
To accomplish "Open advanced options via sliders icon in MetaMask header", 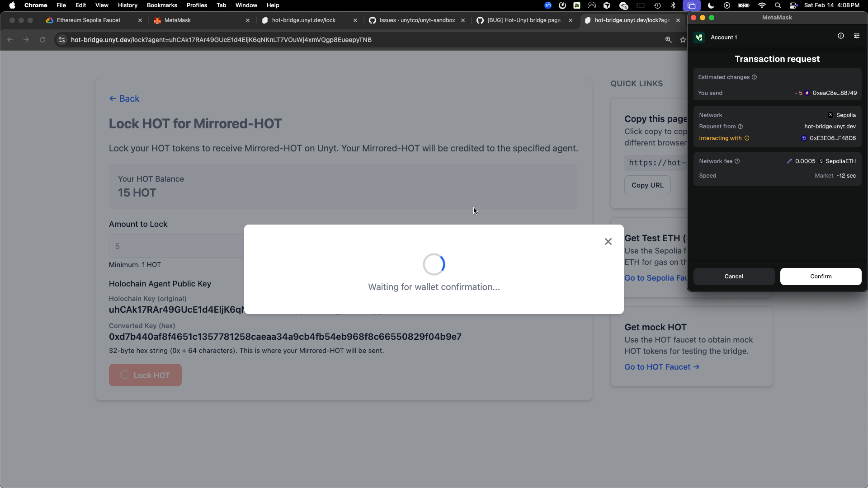I will (x=857, y=36).
